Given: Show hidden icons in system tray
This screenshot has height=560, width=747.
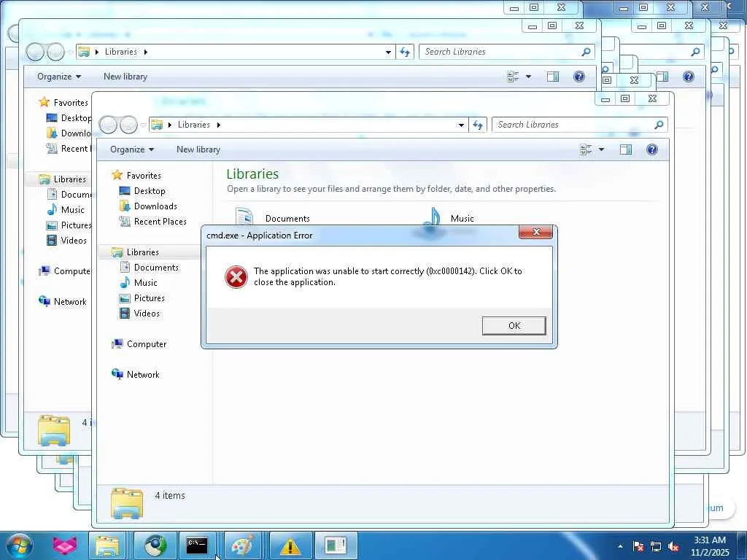Looking at the screenshot, I should click(620, 546).
